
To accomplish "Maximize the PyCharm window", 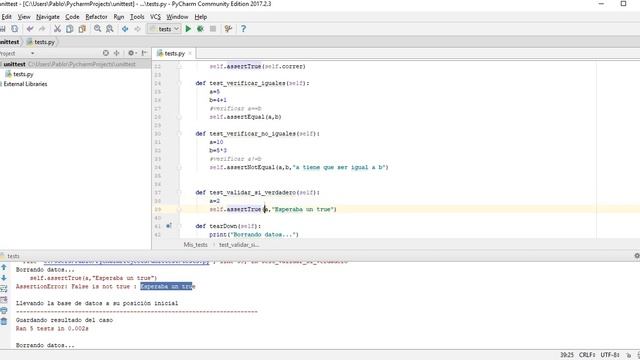I will point(623,4).
